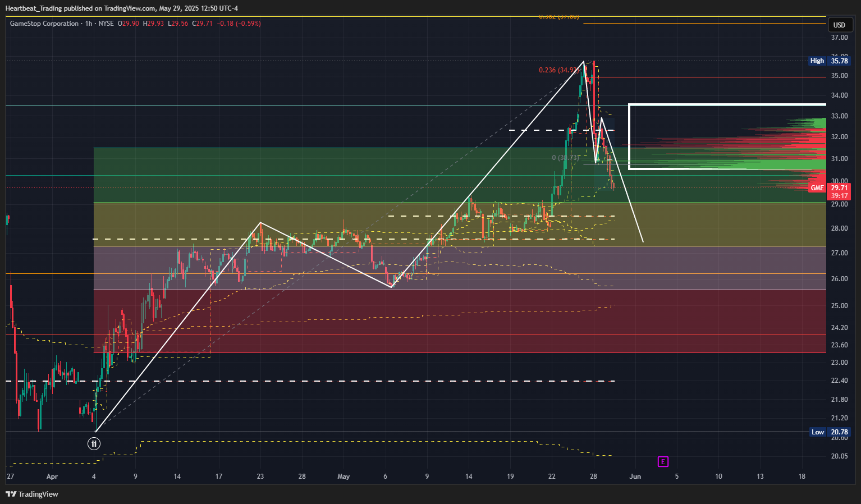The width and height of the screenshot is (861, 504).
Task: Click 24.20 on the price axis
Action: (839, 328)
